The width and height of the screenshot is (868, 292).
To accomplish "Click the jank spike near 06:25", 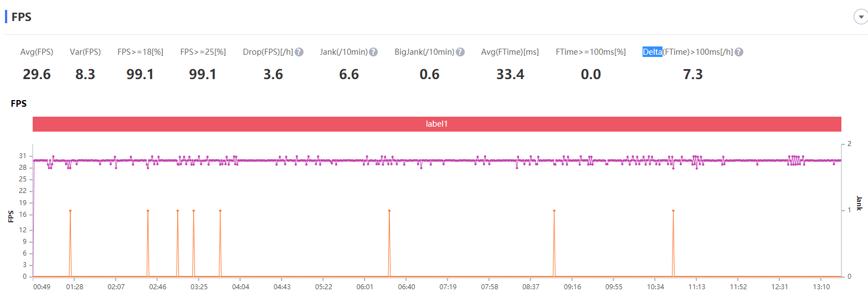I will pos(389,211).
